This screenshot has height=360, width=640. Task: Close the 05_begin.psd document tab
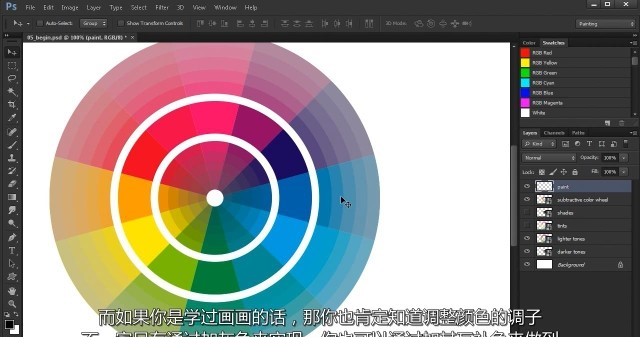[132, 37]
